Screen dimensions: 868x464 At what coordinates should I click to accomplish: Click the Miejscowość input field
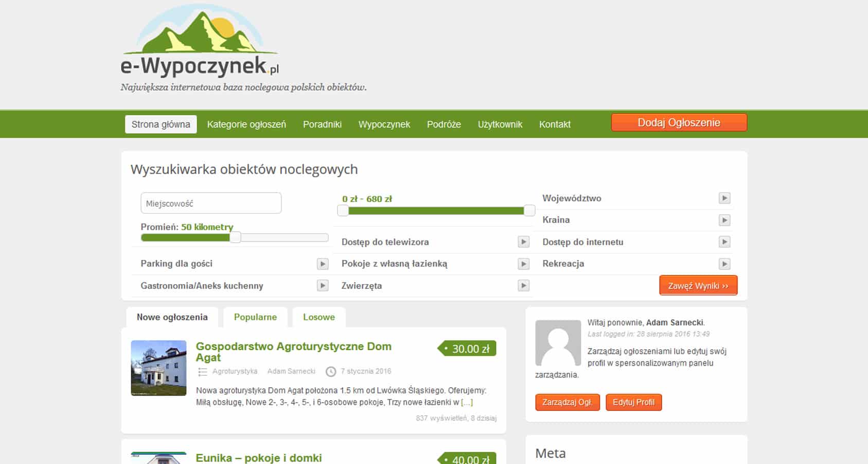click(211, 203)
